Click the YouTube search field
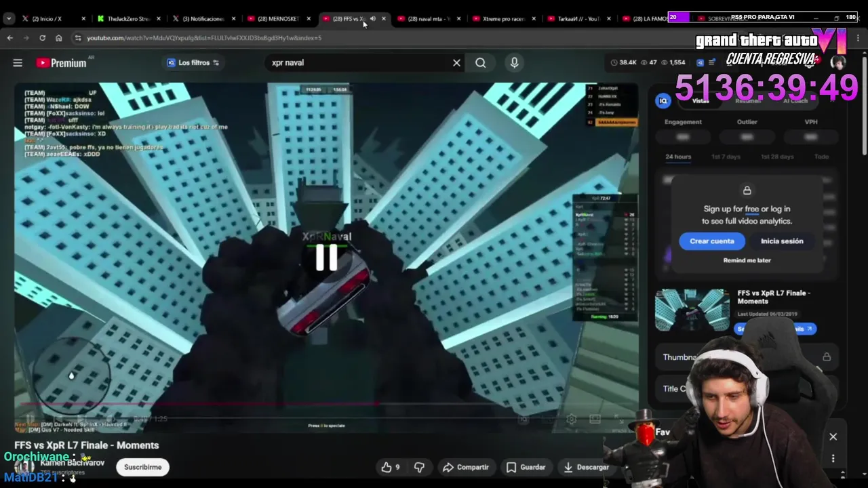Screen dimensions: 868x488 (358, 63)
